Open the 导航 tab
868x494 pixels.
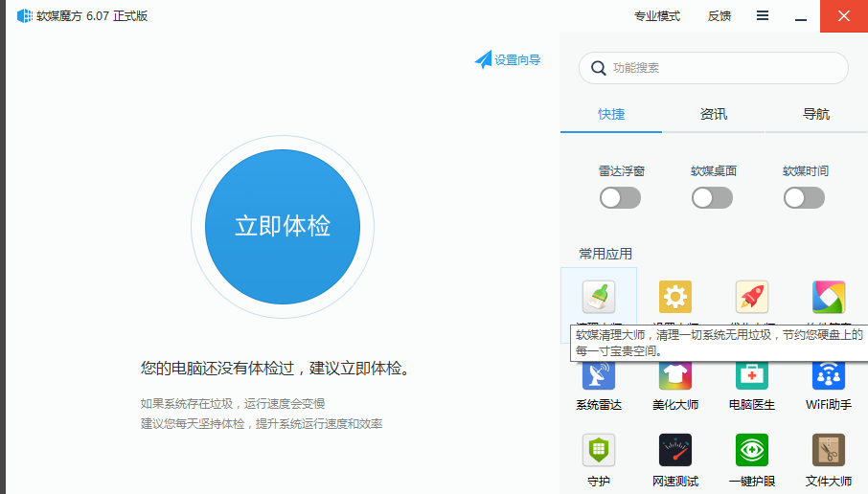(x=816, y=115)
